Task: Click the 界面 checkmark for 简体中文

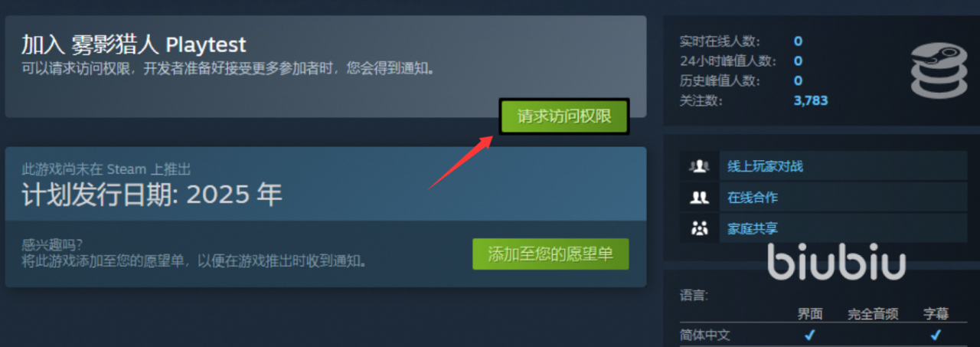Action: [x=809, y=335]
